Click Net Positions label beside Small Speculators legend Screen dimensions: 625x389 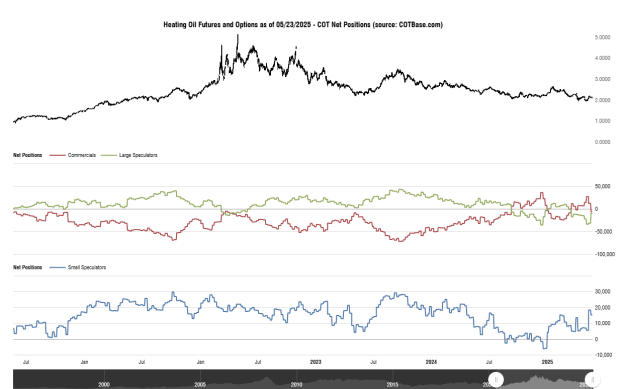tap(28, 267)
